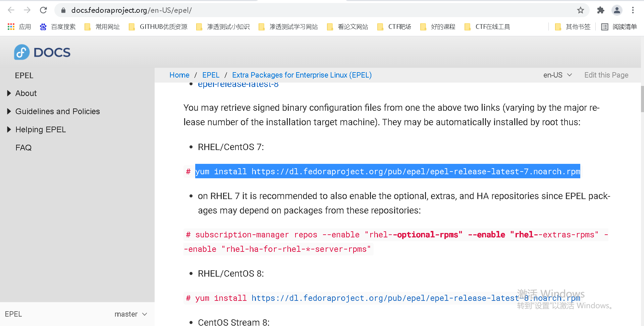Open the user profile avatar icon

point(617,10)
